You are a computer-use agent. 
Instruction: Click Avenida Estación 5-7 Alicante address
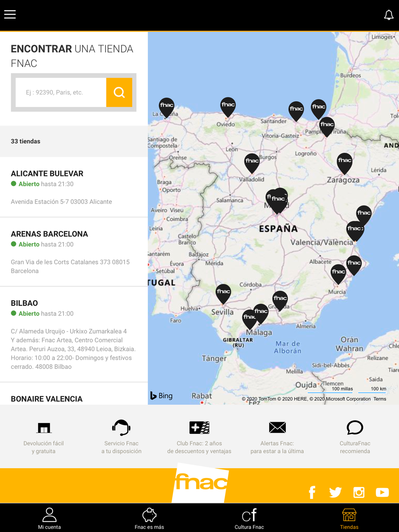pos(61,202)
